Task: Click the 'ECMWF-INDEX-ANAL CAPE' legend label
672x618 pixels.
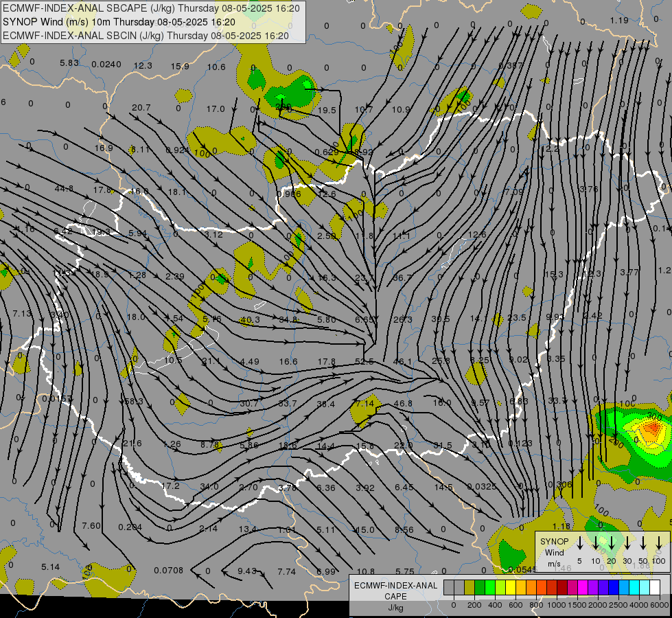Action: (x=395, y=591)
